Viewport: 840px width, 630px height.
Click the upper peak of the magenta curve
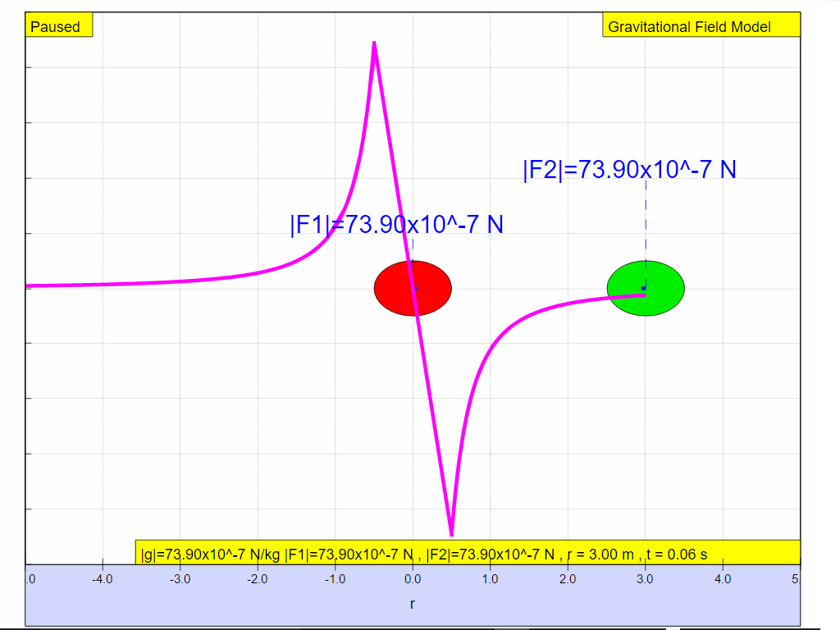coord(375,43)
